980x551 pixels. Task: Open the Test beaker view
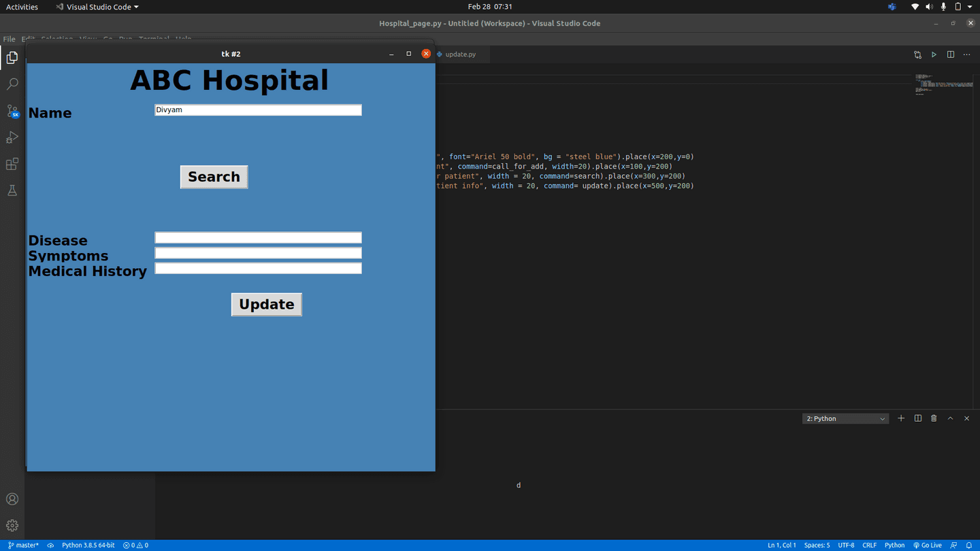12,190
